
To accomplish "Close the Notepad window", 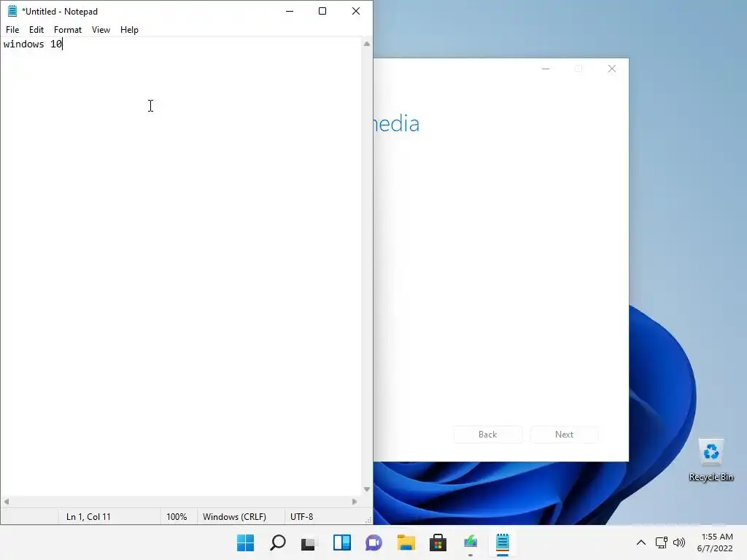I will 356,11.
